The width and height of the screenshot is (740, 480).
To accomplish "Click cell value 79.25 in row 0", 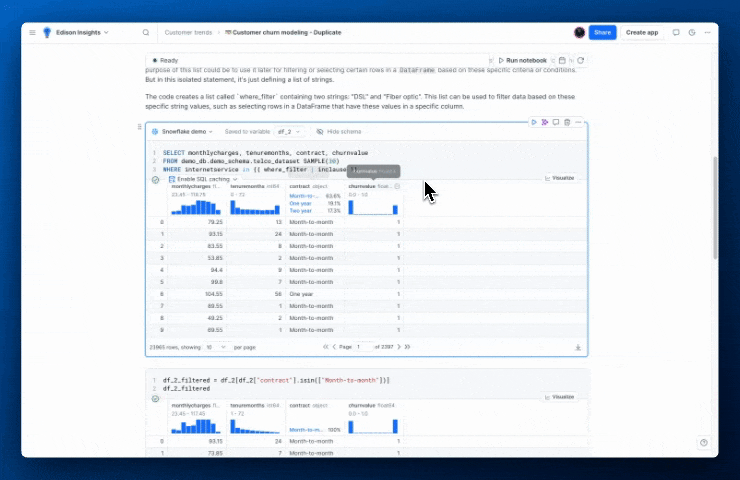I will 215,222.
